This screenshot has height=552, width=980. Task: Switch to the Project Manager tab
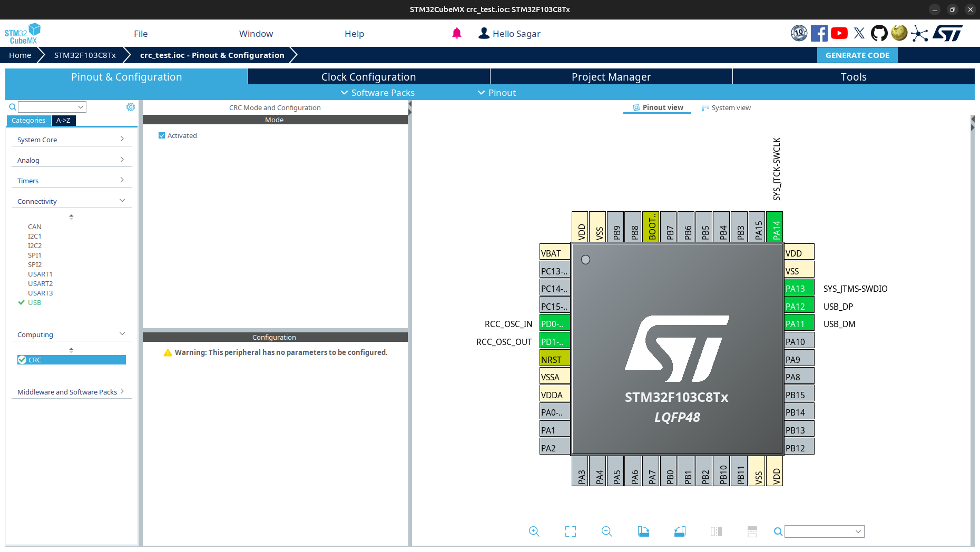pos(611,77)
